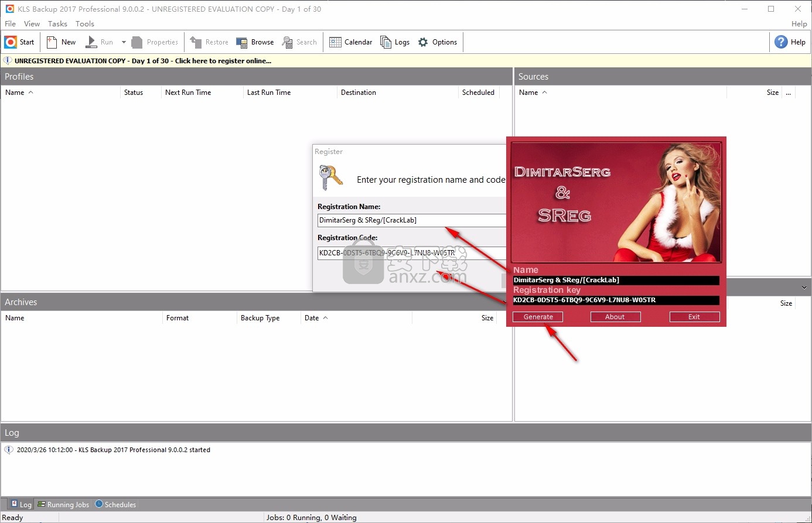Click the Sources Size column header
This screenshot has height=523, width=812.
pos(754,93)
